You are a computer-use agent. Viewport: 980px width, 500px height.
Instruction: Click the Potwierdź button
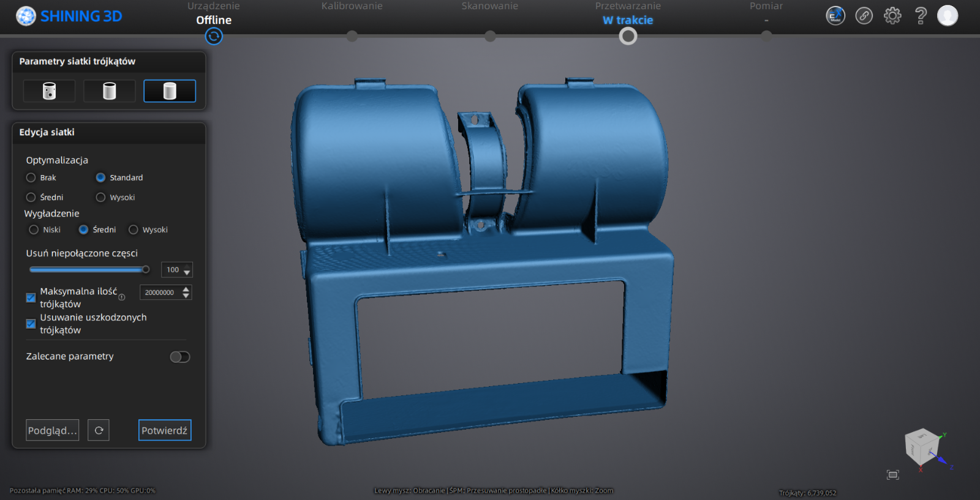165,430
